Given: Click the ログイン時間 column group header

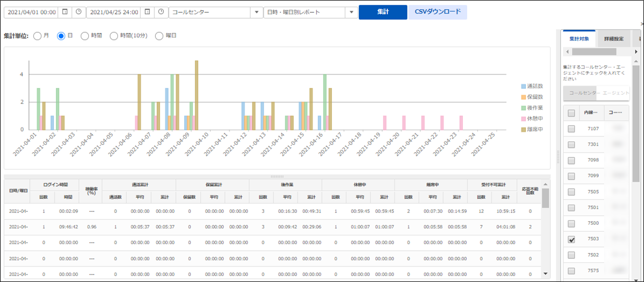Looking at the screenshot, I should 54,185.
